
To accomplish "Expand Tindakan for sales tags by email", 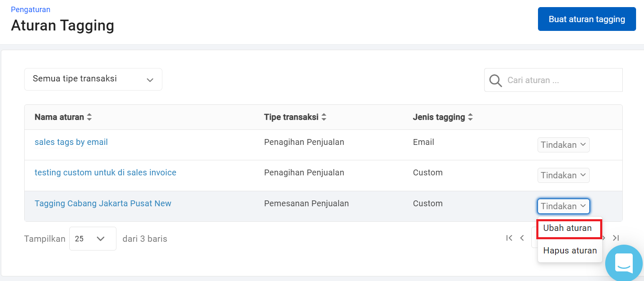I will pos(563,145).
